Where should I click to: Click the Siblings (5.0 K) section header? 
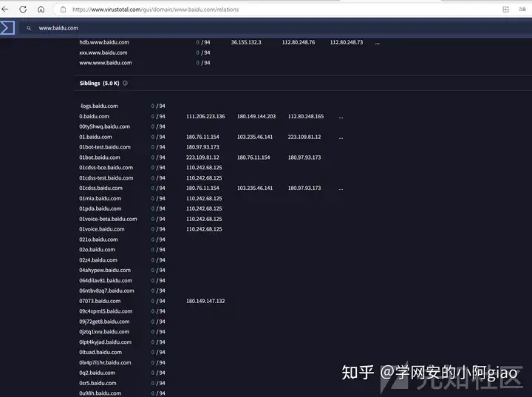click(100, 84)
